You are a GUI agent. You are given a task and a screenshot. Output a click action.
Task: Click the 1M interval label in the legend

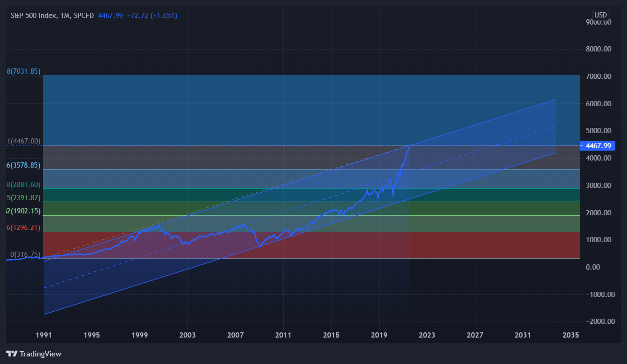point(65,16)
